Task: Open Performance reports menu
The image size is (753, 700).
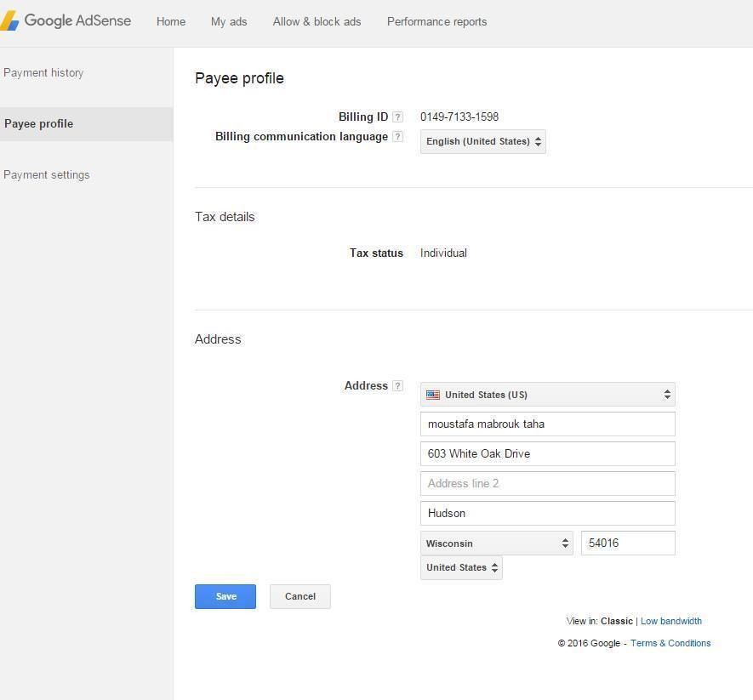Action: point(436,22)
